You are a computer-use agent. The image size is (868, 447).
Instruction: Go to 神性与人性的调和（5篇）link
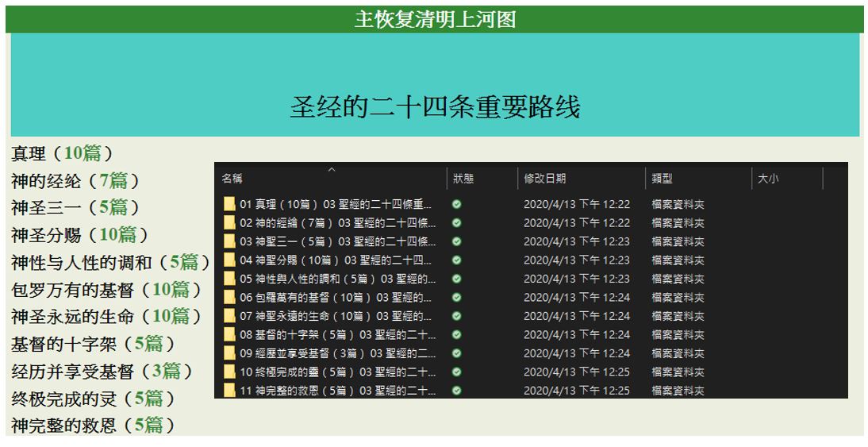[110, 262]
